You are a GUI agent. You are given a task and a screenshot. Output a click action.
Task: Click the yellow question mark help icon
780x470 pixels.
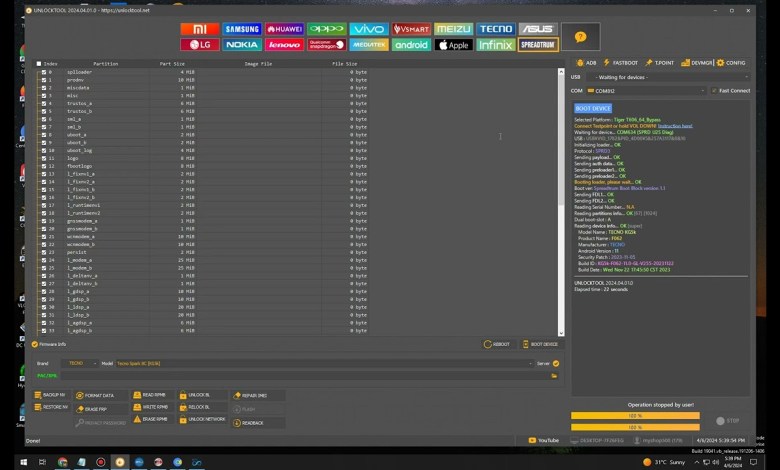[x=580, y=37]
